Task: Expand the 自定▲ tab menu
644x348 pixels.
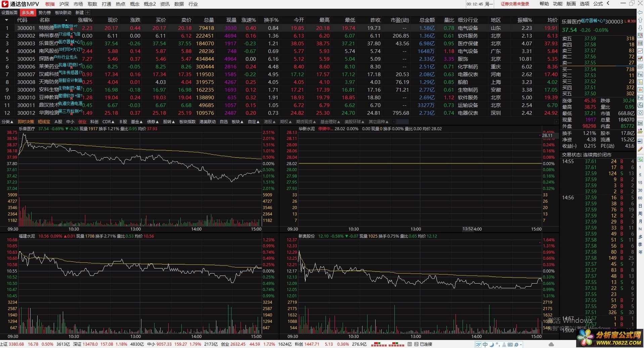Action: tap(254, 122)
